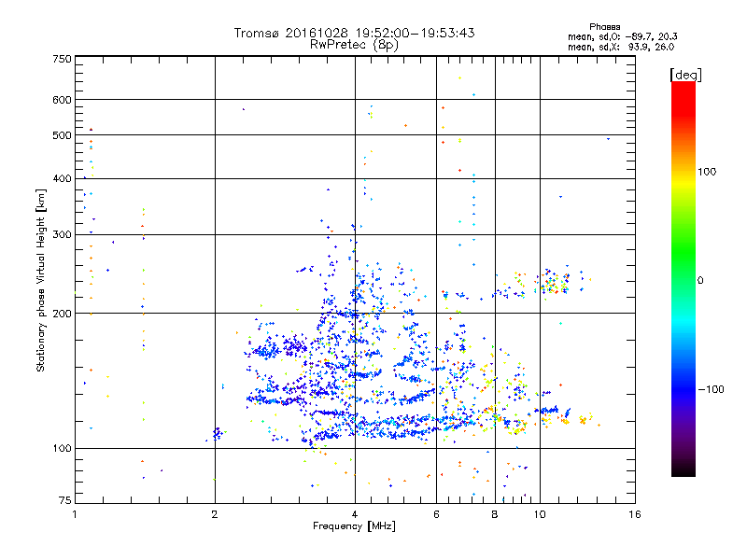The width and height of the screenshot is (747, 560).
Task: Click the '75' y-axis tick label
Action: click(65, 500)
